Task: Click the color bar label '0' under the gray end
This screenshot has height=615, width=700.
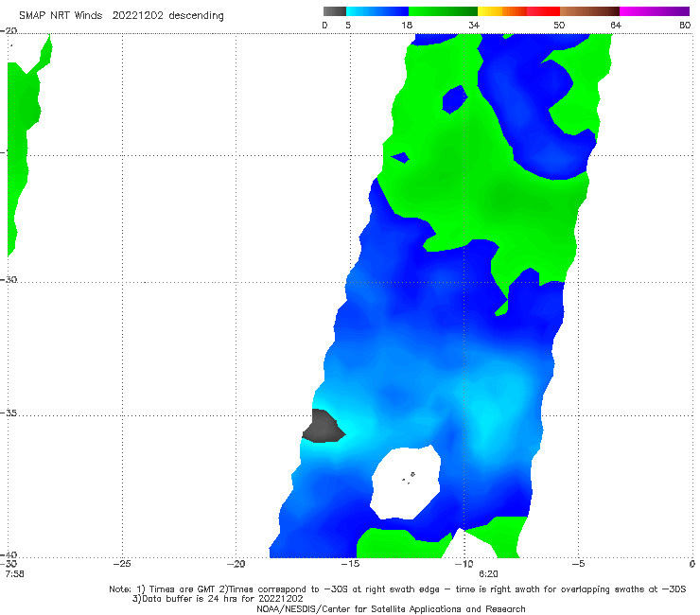Action: (x=324, y=25)
